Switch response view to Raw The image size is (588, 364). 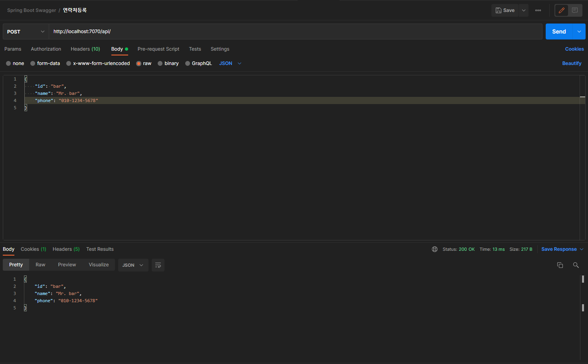click(x=40, y=265)
